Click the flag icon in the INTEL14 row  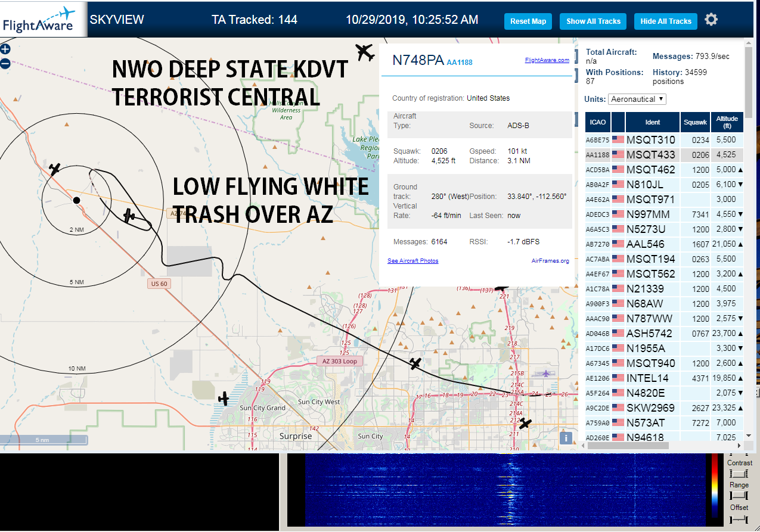point(618,378)
